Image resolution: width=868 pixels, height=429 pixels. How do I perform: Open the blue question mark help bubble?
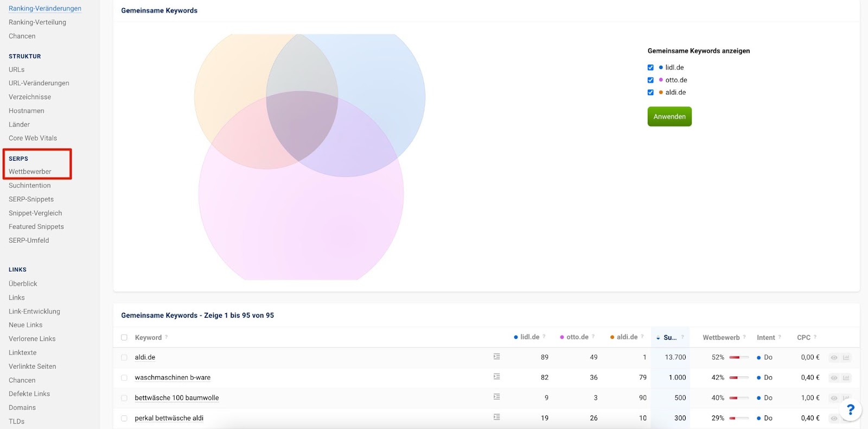click(x=850, y=409)
